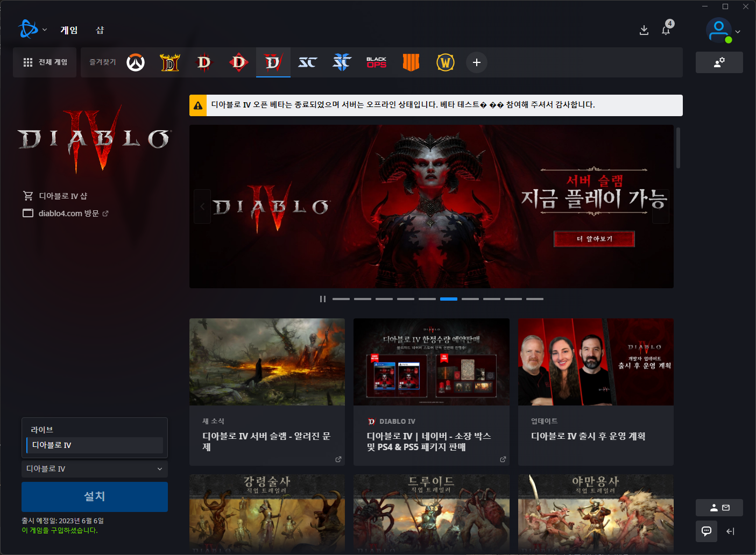756x555 pixels.
Task: Click the content area scrollbar
Action: click(x=678, y=148)
